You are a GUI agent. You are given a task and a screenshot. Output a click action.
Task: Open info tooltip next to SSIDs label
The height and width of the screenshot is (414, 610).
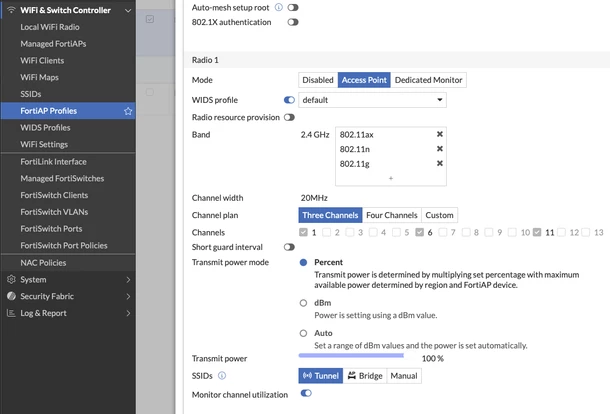(222, 375)
